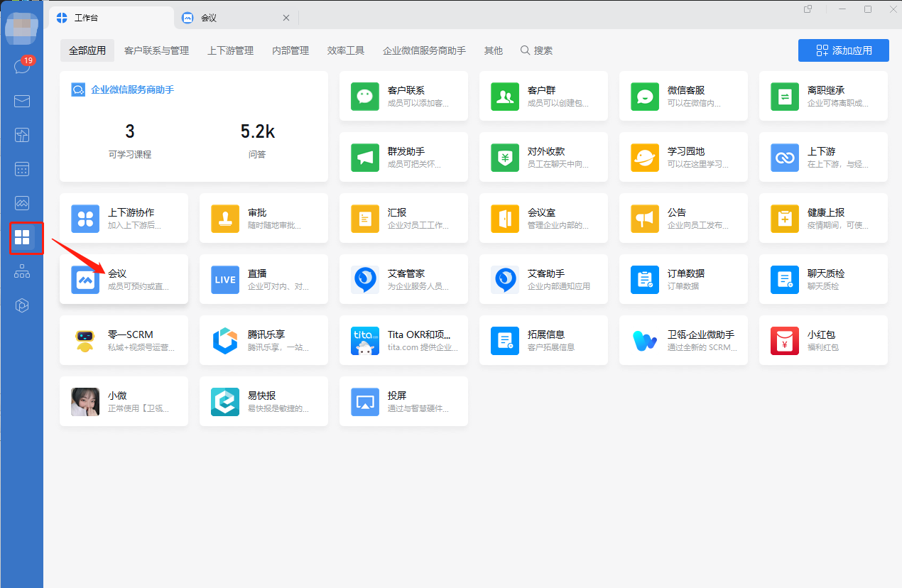
Task: Open the calendar icon in left sidebar
Action: [x=21, y=169]
